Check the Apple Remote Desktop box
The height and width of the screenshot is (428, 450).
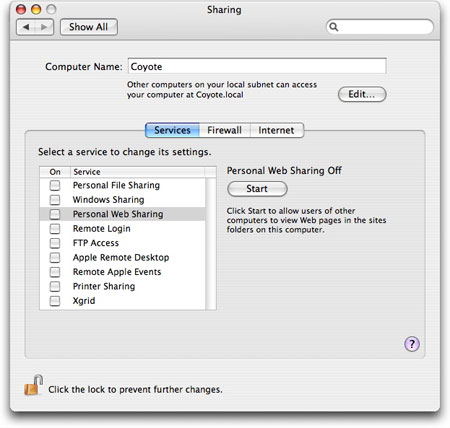click(55, 257)
